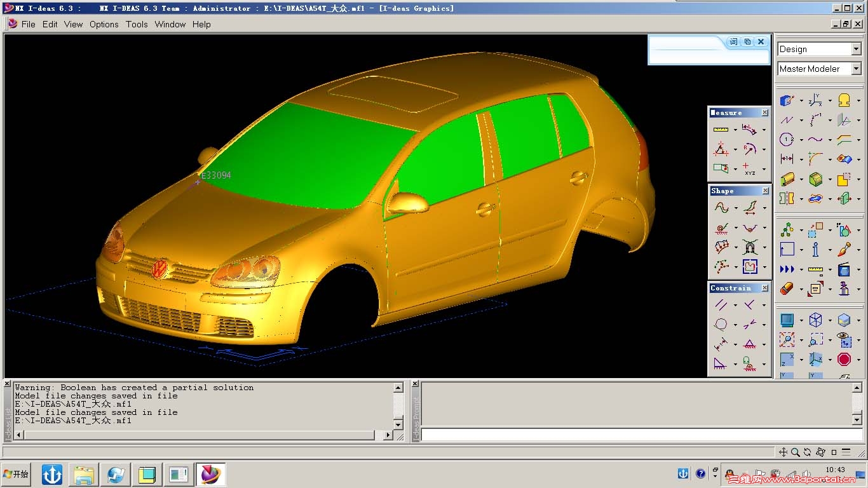This screenshot has height=488, width=868.
Task: Click the red stop sign icon
Action: click(844, 360)
